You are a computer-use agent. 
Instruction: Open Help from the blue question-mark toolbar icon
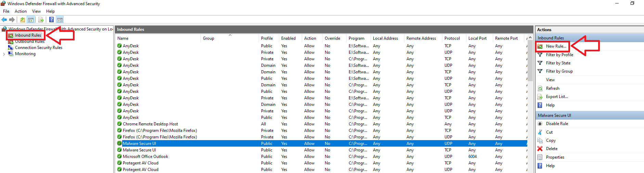51,20
